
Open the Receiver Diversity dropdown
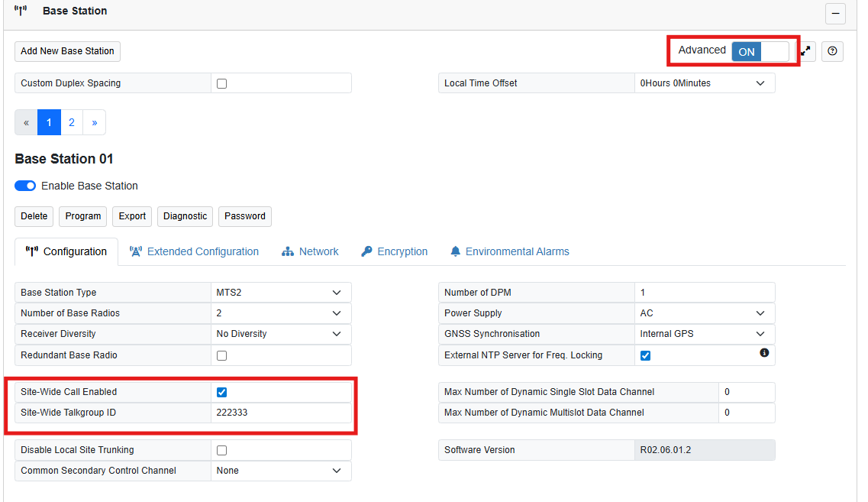[281, 334]
